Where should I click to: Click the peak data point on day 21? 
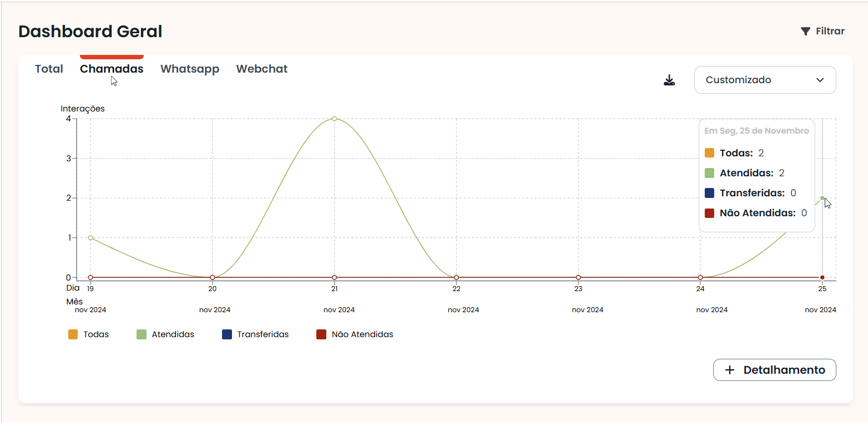(334, 119)
